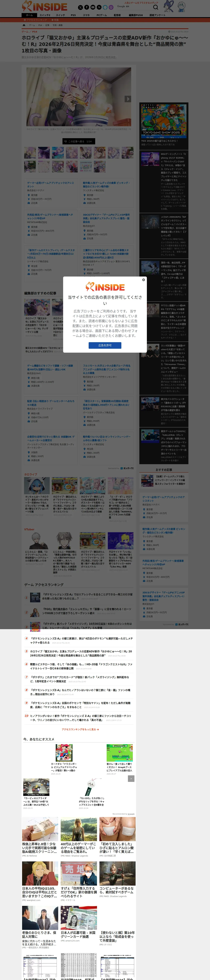Open ranking item 6 Dragon Quest HD-2D article

tap(79, 667)
